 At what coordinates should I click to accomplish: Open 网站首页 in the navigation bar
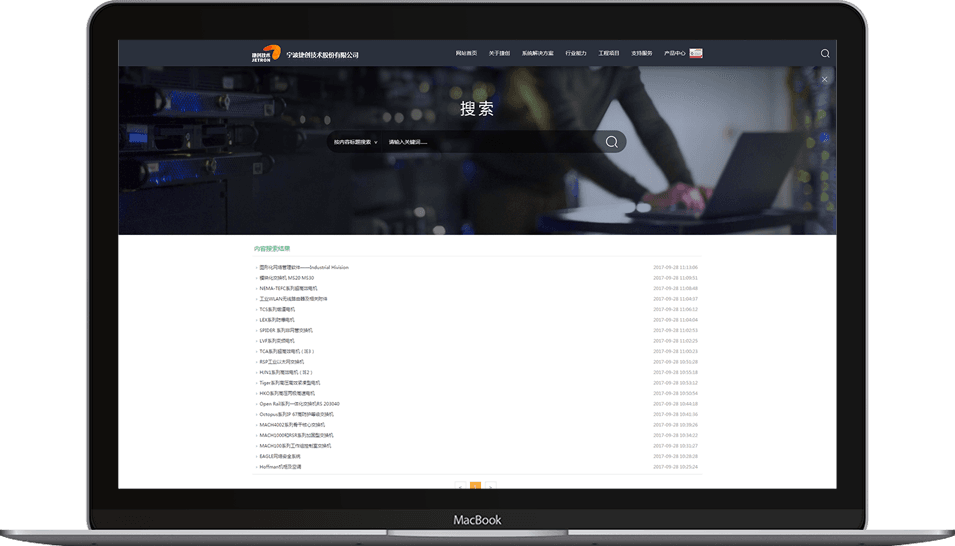pyautogui.click(x=466, y=53)
